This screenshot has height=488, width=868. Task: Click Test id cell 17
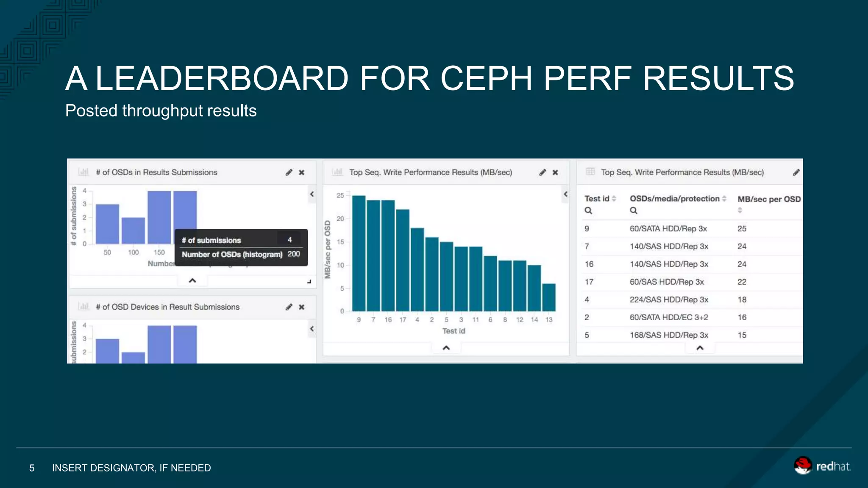[x=589, y=282]
